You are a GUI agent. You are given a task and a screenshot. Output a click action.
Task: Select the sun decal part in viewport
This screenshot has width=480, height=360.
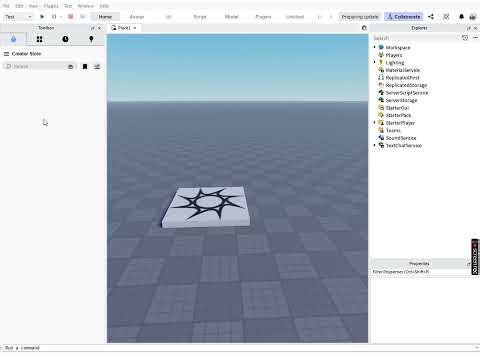pyautogui.click(x=207, y=207)
